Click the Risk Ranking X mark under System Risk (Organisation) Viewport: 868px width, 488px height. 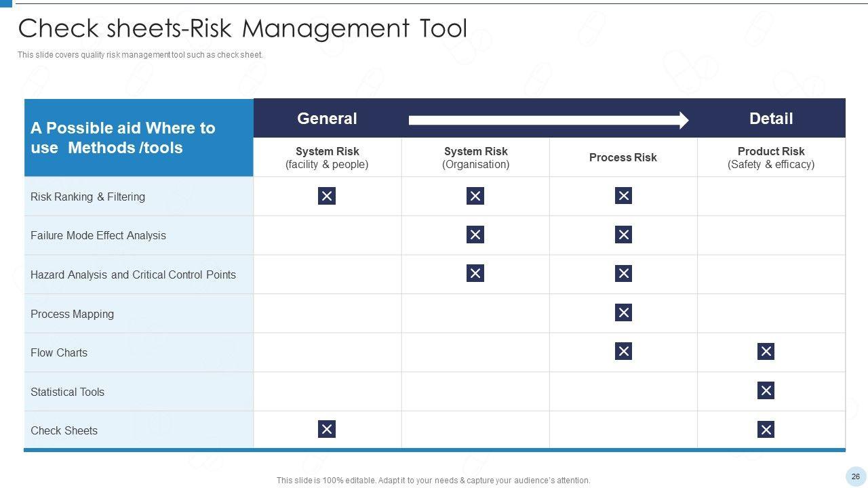pyautogui.click(x=475, y=196)
